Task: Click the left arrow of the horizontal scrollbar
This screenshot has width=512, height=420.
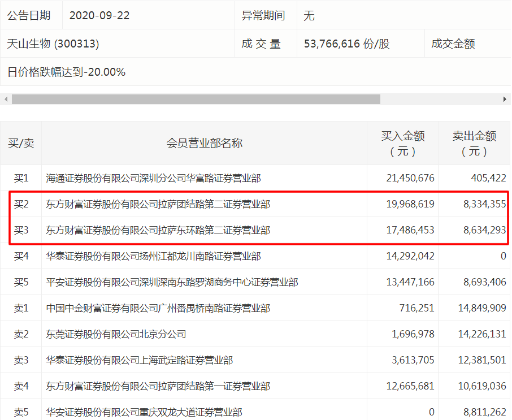Action: click(5, 99)
